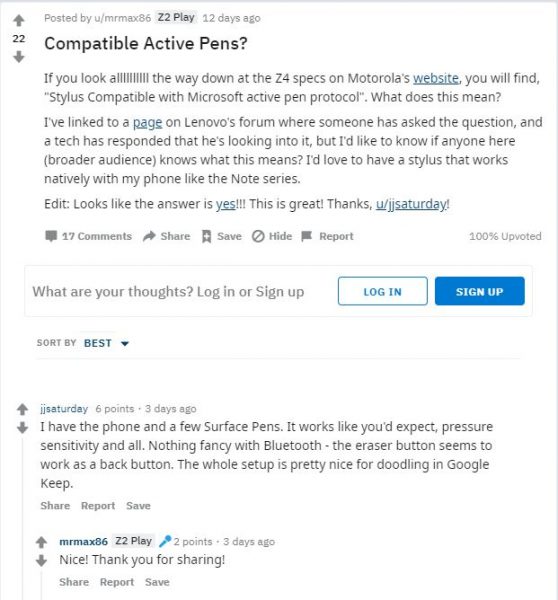This screenshot has width=558, height=600.
Task: Downvote jjsaturday's comment
Action: pos(23,427)
